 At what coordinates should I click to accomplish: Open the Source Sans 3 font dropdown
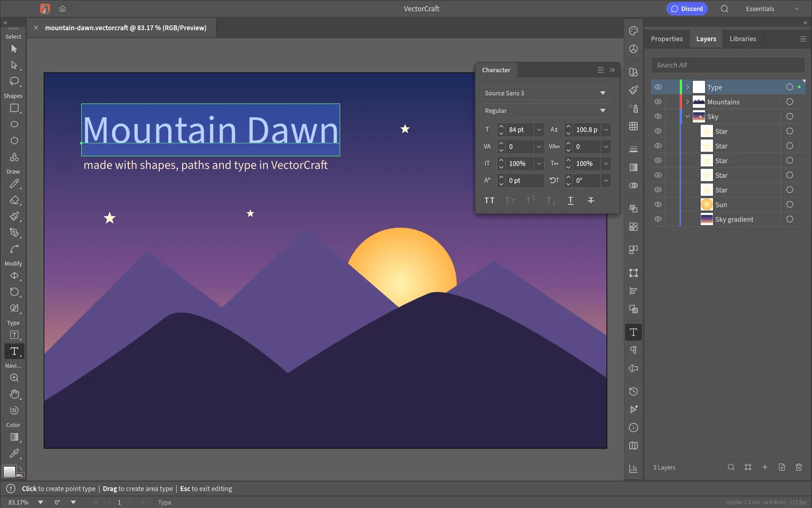pyautogui.click(x=545, y=93)
